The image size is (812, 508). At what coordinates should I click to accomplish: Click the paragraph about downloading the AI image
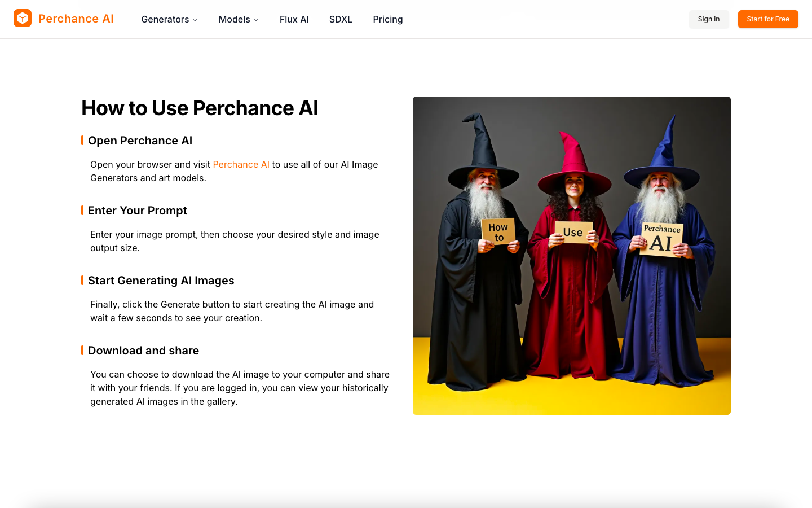240,388
